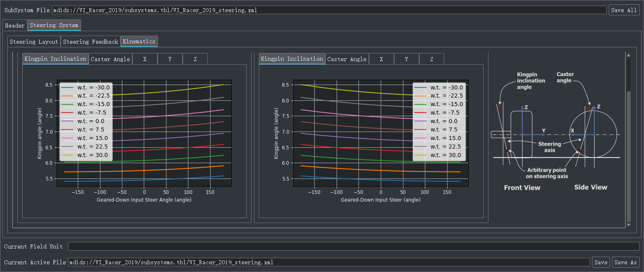Open left panel Caster Angle tab

110,59
